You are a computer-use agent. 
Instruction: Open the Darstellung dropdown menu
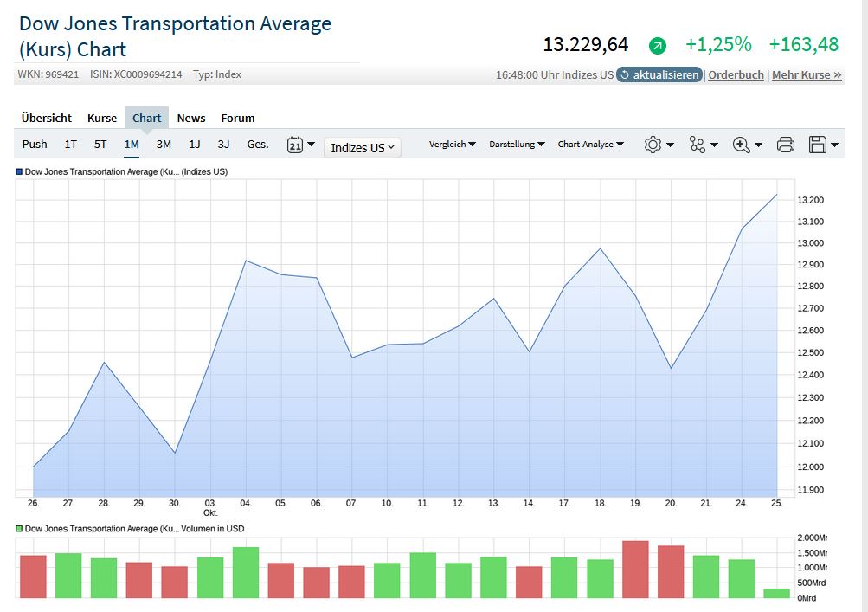[x=517, y=144]
